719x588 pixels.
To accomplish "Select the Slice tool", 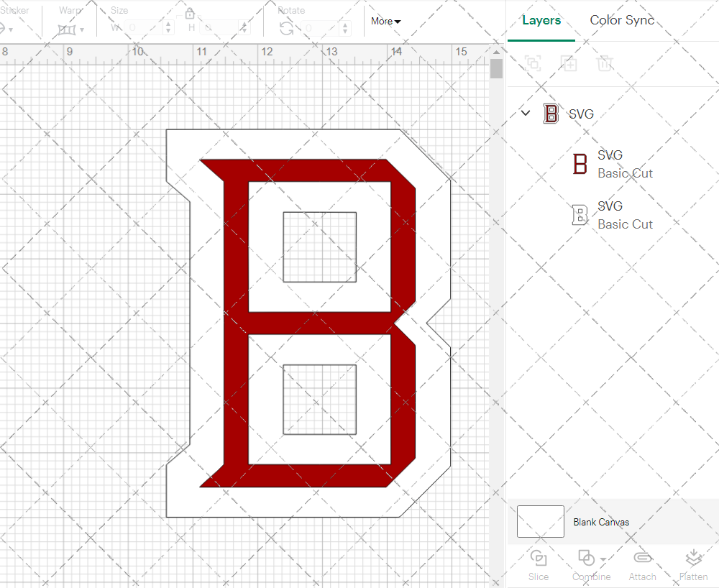I will coord(539,564).
